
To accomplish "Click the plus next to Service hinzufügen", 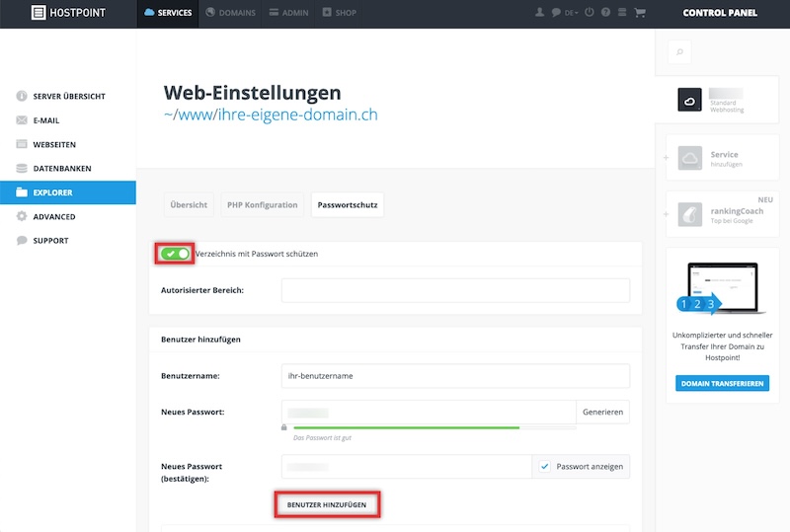I will point(666,158).
